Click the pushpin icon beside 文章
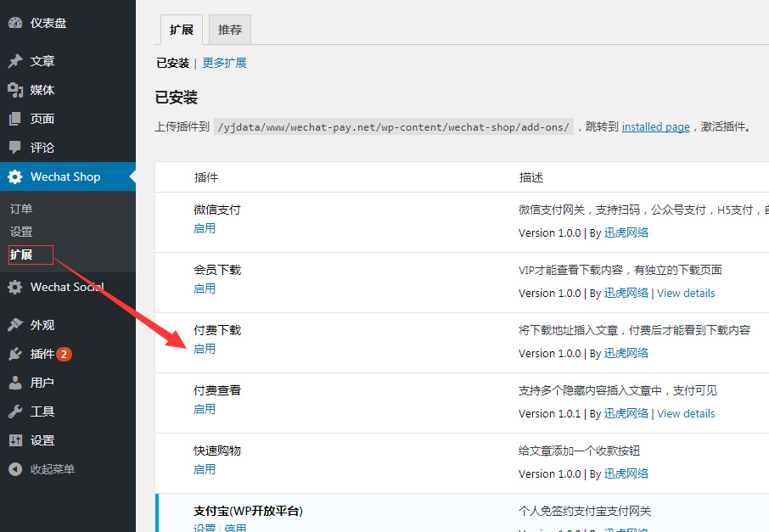 coord(15,61)
